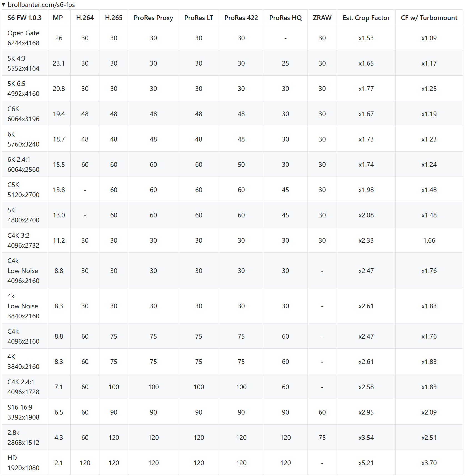Select the x1.53 crop factor cell

[x=366, y=38]
